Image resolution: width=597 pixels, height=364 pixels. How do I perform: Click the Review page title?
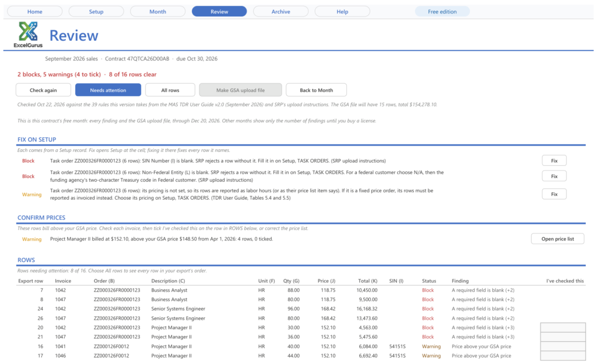click(74, 36)
